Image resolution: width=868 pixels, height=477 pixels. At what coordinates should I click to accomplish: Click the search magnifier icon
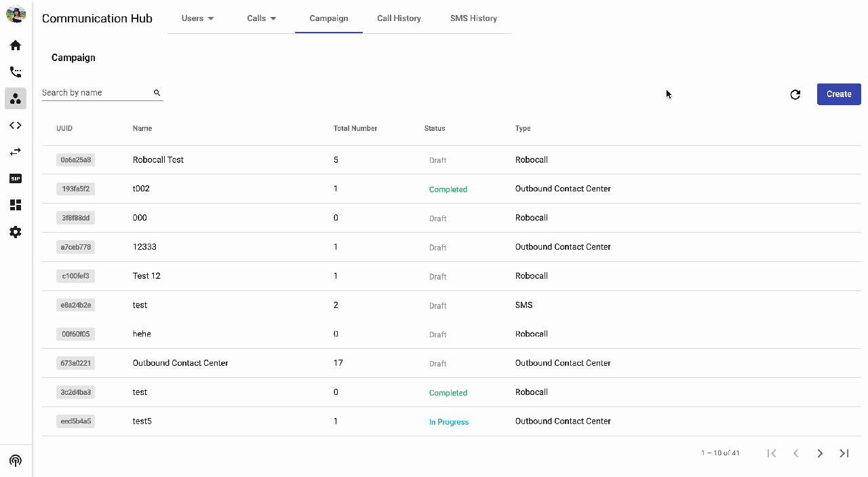coord(157,93)
